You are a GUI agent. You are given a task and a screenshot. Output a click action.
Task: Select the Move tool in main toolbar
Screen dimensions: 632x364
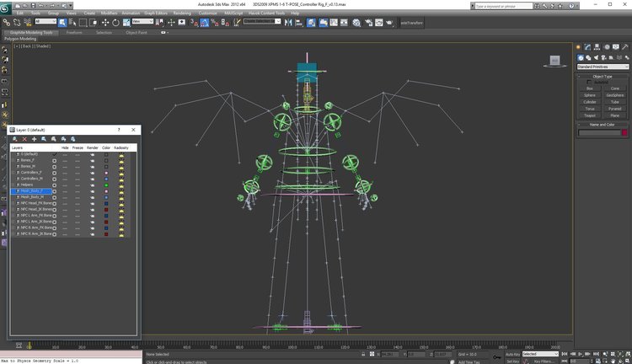(x=105, y=23)
